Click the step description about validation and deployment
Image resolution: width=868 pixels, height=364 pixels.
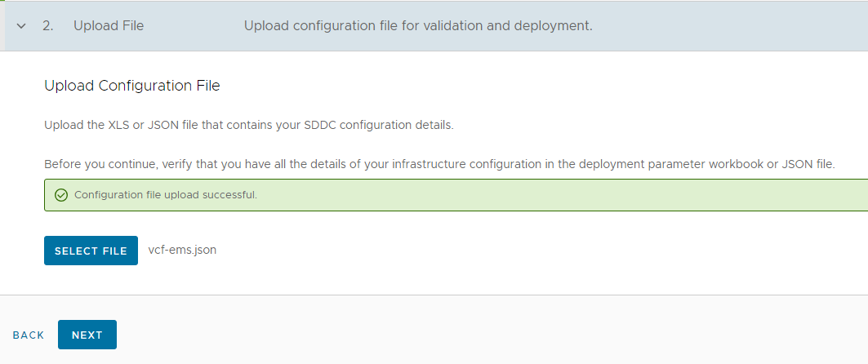(417, 26)
